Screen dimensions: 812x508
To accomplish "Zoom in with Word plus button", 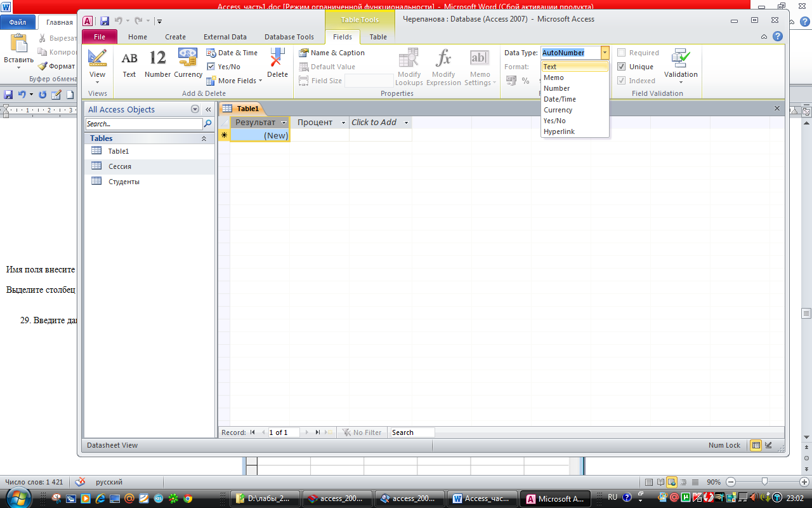I will 804,482.
